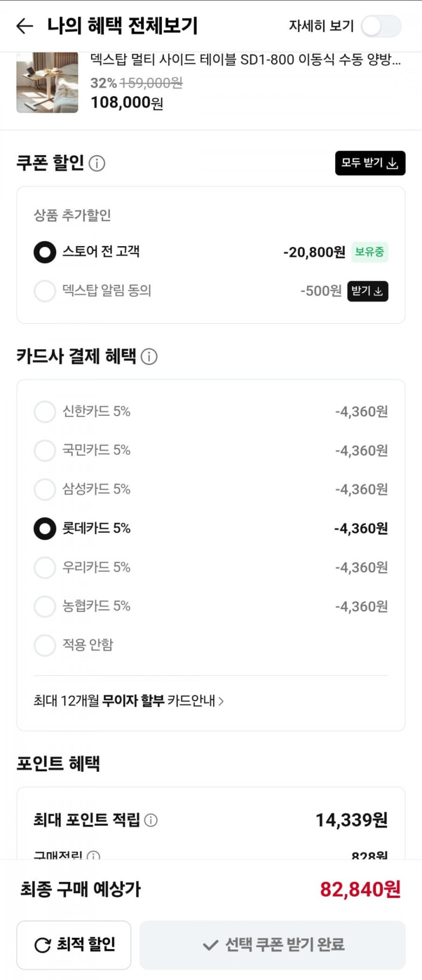Choose 신한카드 5% discount option
The width and height of the screenshot is (422, 980).
click(45, 411)
